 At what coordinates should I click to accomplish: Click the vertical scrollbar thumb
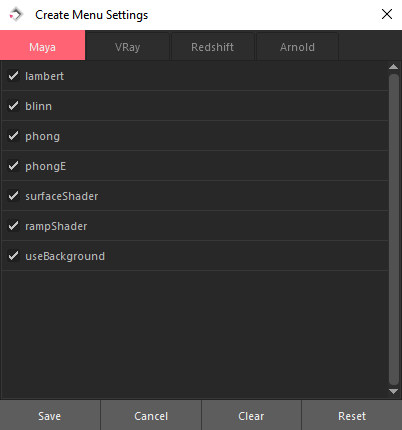pos(394,229)
